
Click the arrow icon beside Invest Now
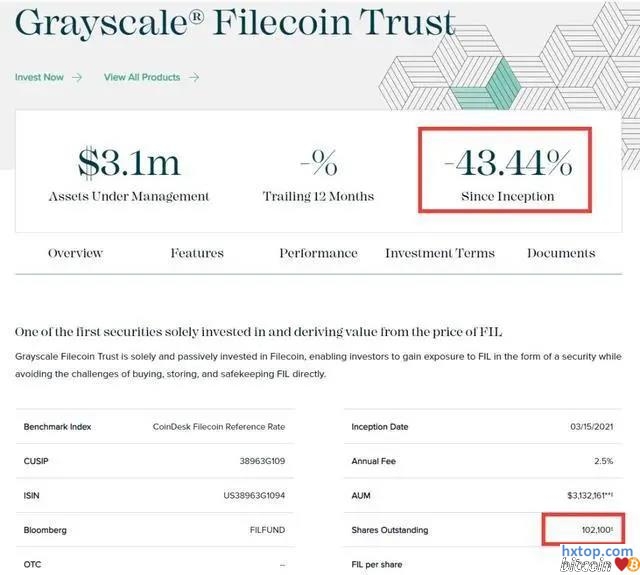pos(77,77)
